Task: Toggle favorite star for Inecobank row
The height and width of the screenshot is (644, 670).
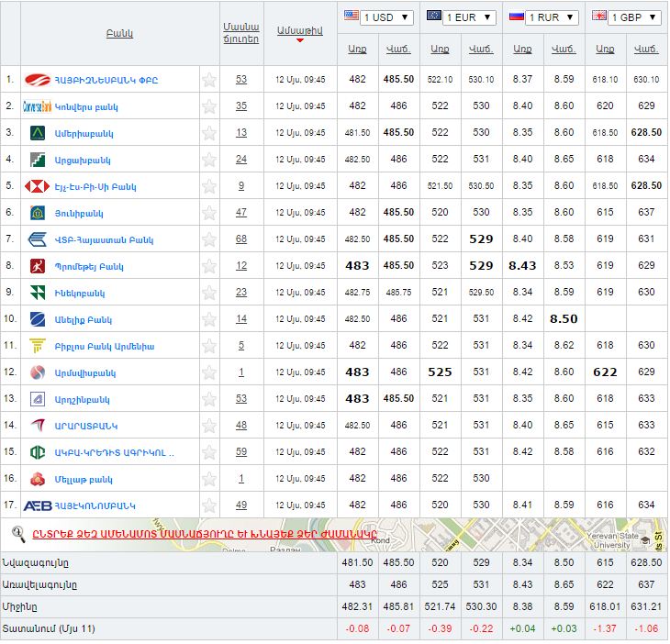Action: [x=209, y=293]
